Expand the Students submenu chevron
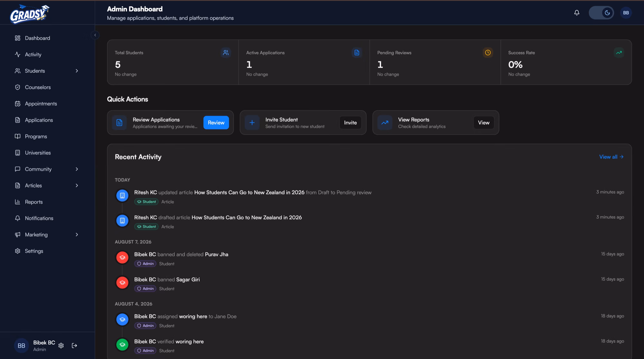Screen dimensions: 644x359 77,71
